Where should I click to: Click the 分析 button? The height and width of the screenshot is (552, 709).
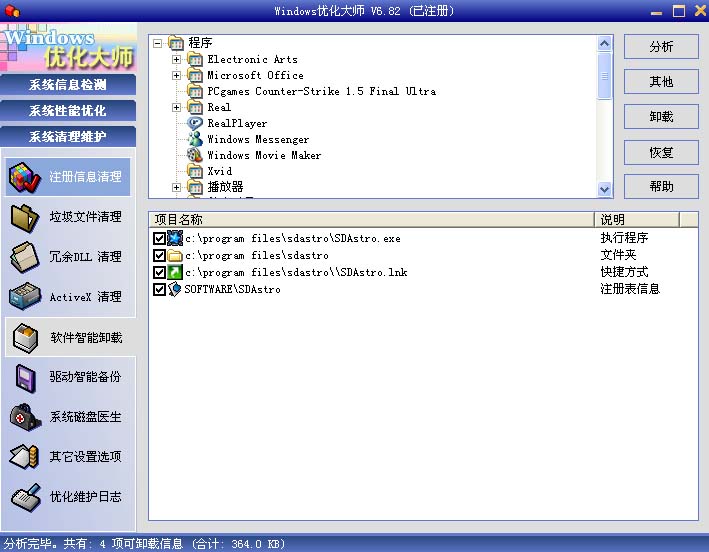661,47
